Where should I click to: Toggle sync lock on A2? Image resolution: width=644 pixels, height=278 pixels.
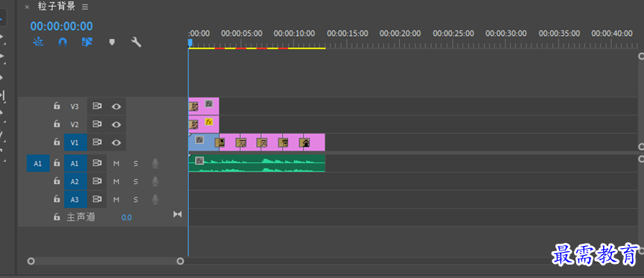(97, 181)
